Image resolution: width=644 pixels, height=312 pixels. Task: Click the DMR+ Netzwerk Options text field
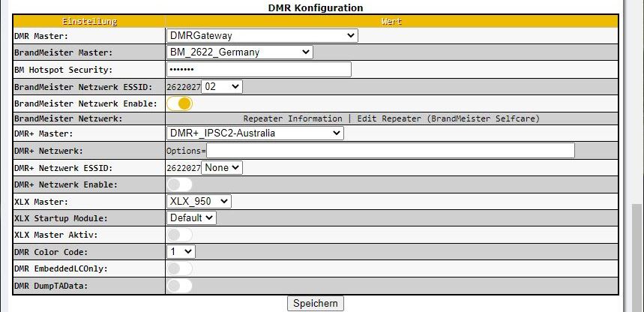(390, 151)
